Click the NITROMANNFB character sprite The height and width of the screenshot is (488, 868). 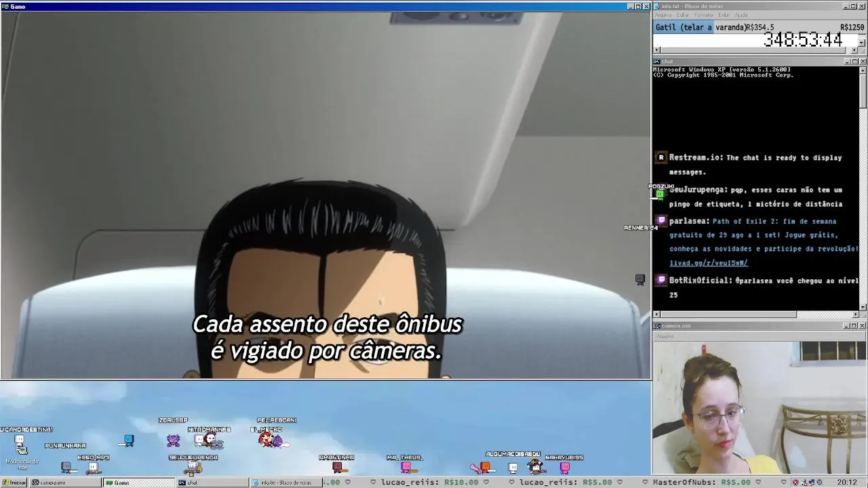(209, 441)
